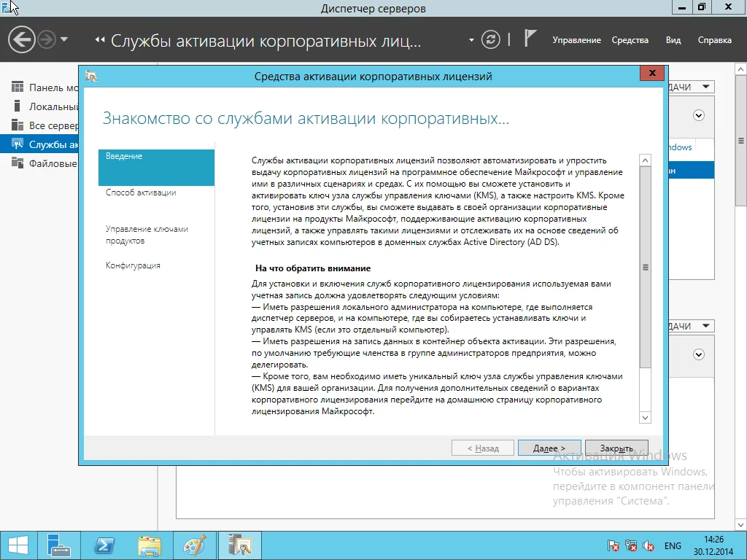Image resolution: width=747 pixels, height=560 pixels.
Task: Click the Назад button
Action: point(483,448)
